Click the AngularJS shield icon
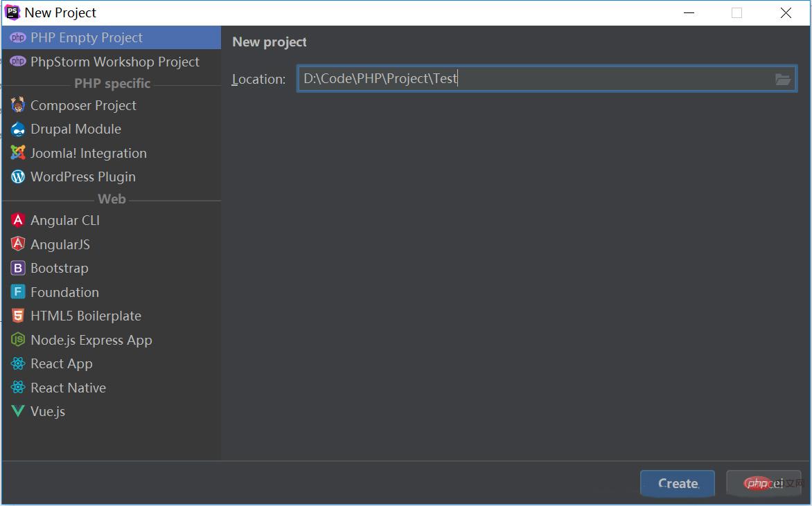812x506 pixels. click(x=17, y=244)
